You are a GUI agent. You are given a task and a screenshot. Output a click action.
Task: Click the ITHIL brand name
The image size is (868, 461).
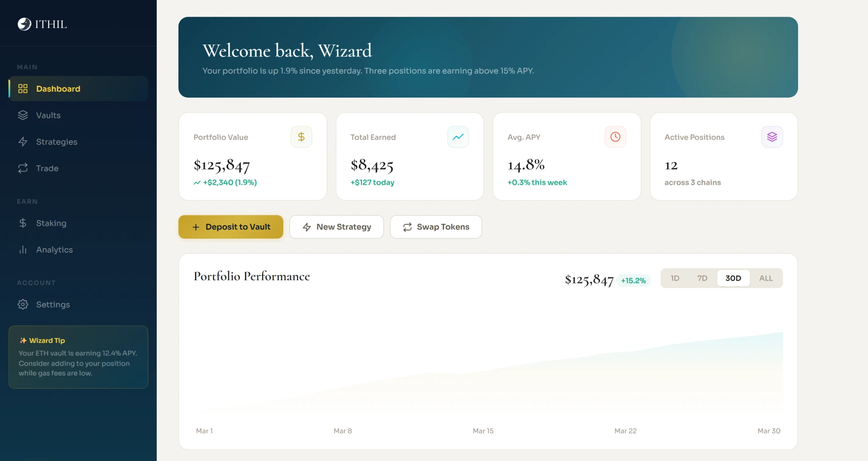(x=51, y=24)
